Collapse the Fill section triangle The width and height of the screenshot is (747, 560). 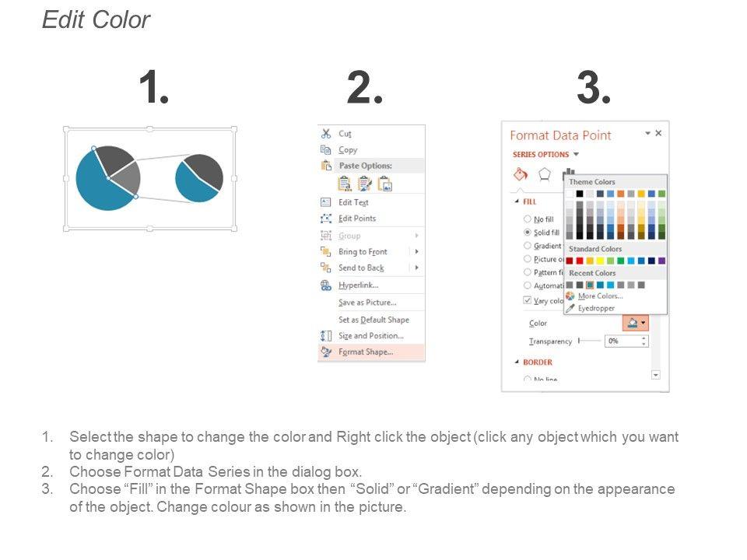coord(516,201)
